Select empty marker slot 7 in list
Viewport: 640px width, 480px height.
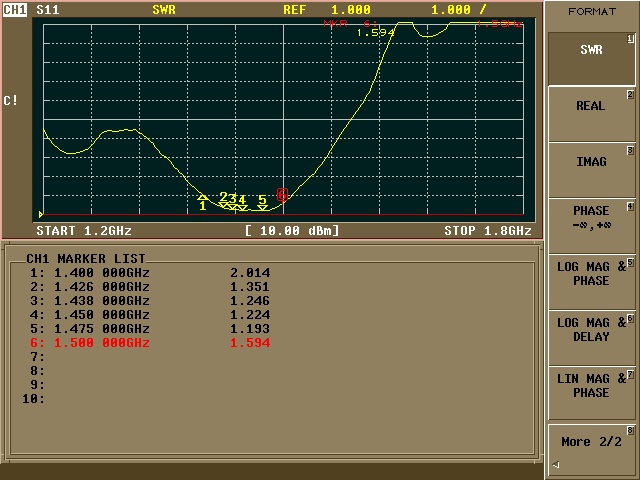[37, 357]
